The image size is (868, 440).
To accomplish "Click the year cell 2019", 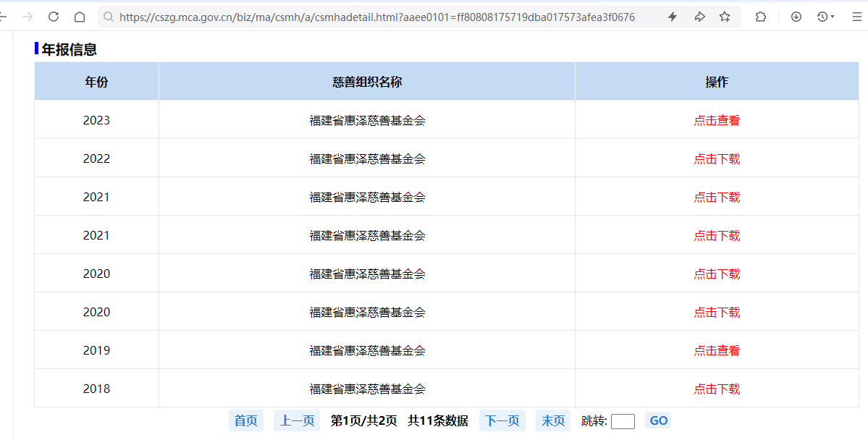I will point(96,350).
